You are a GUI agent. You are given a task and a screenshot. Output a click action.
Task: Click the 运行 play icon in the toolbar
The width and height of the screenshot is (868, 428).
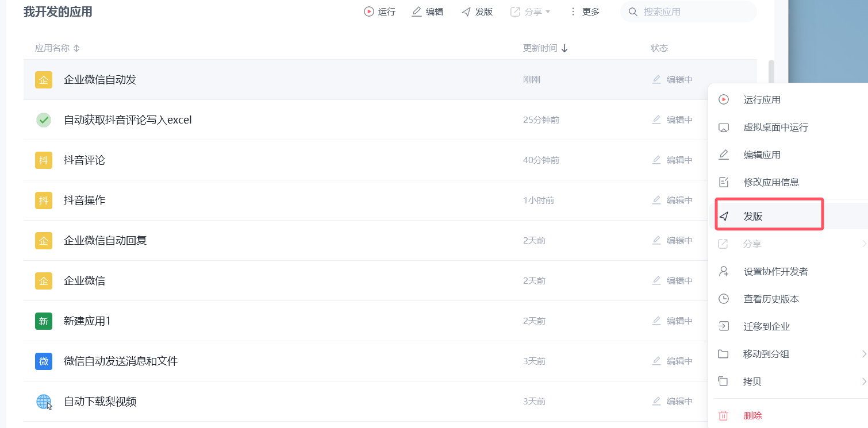click(x=368, y=11)
